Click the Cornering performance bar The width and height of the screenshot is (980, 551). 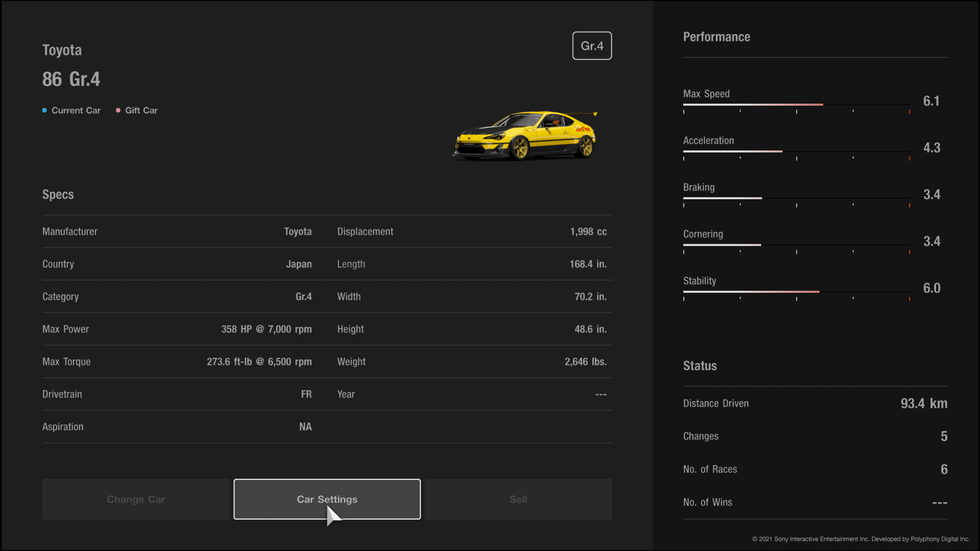pyautogui.click(x=796, y=245)
